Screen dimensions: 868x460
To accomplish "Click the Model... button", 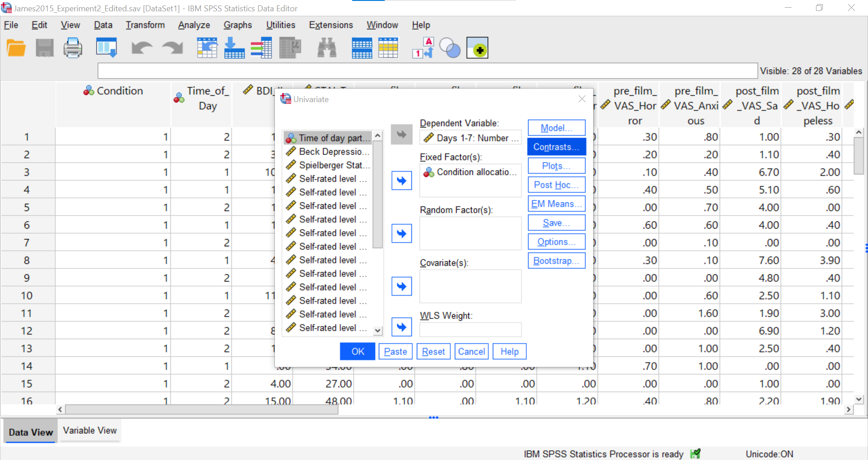I will 557,128.
